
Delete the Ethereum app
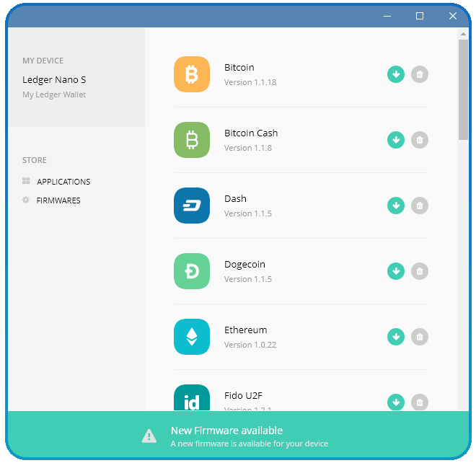420,337
